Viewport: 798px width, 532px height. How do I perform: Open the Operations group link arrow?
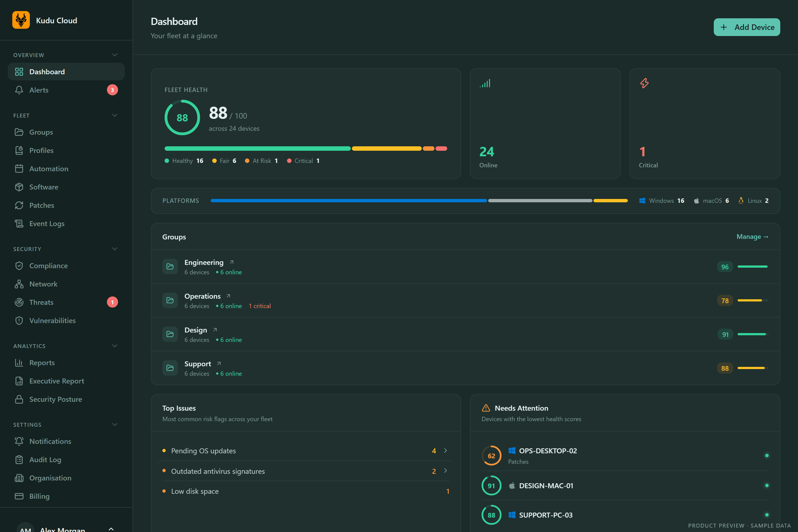[228, 296]
